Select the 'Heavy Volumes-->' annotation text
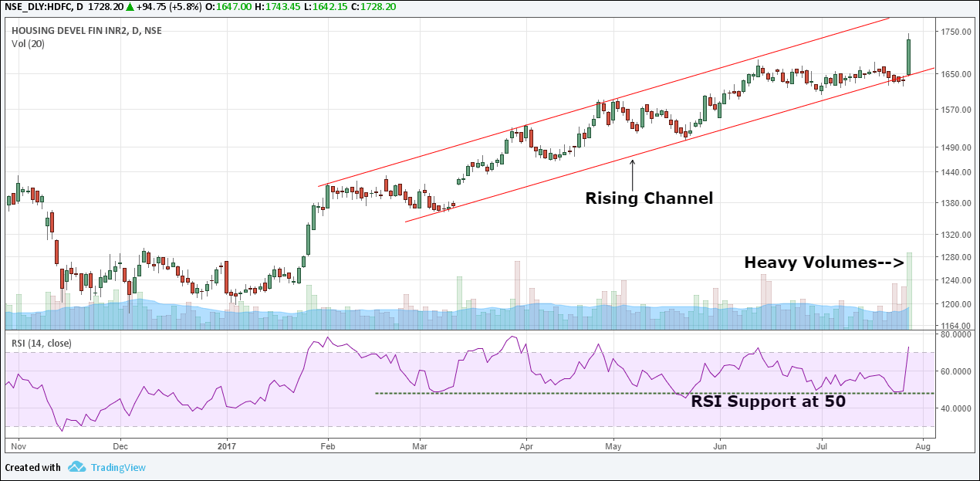The width and height of the screenshot is (980, 481). pyautogui.click(x=824, y=263)
